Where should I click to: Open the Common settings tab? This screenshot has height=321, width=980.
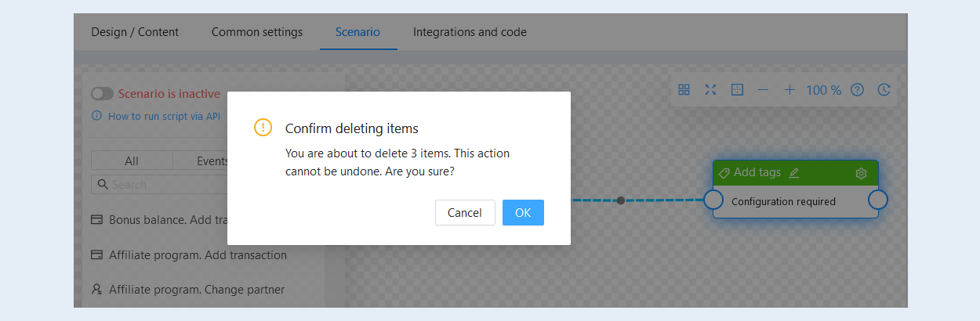pos(257,32)
